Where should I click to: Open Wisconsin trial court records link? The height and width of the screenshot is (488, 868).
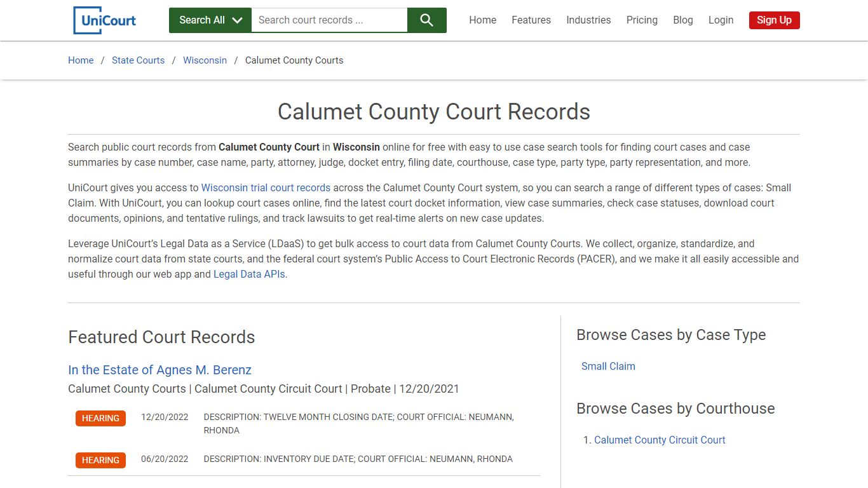(266, 188)
